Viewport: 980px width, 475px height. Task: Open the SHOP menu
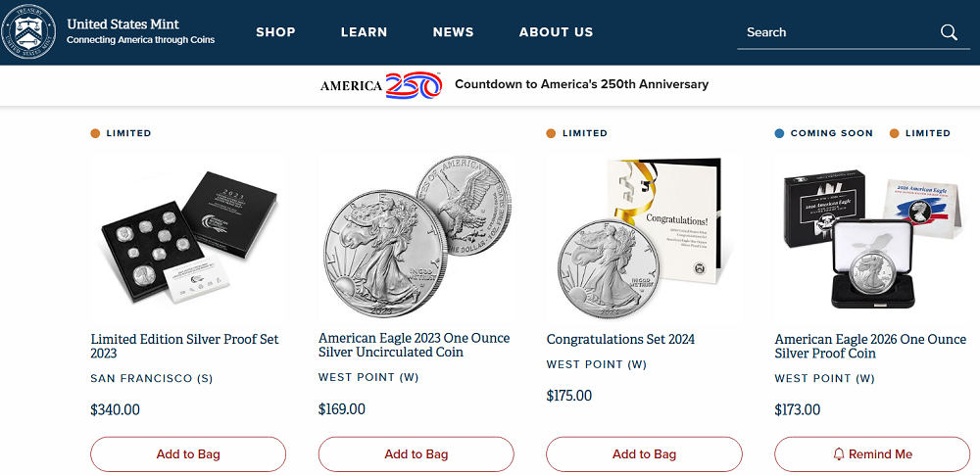275,32
